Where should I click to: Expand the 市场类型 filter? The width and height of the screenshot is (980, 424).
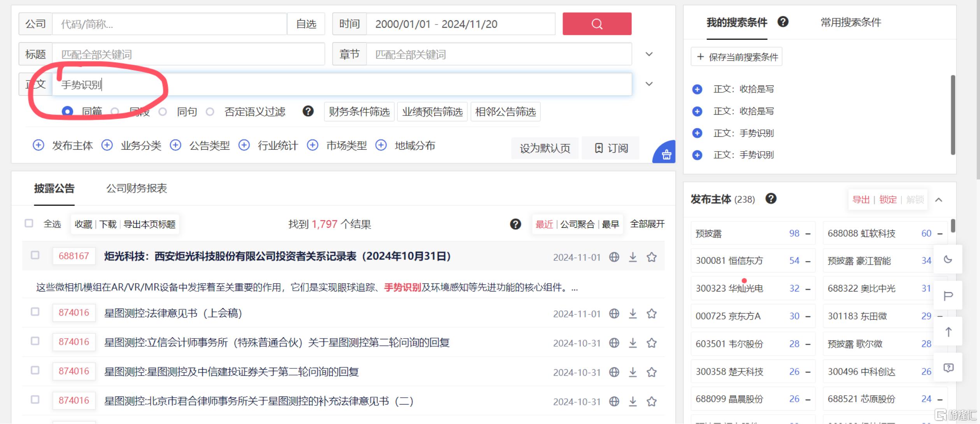(x=312, y=145)
